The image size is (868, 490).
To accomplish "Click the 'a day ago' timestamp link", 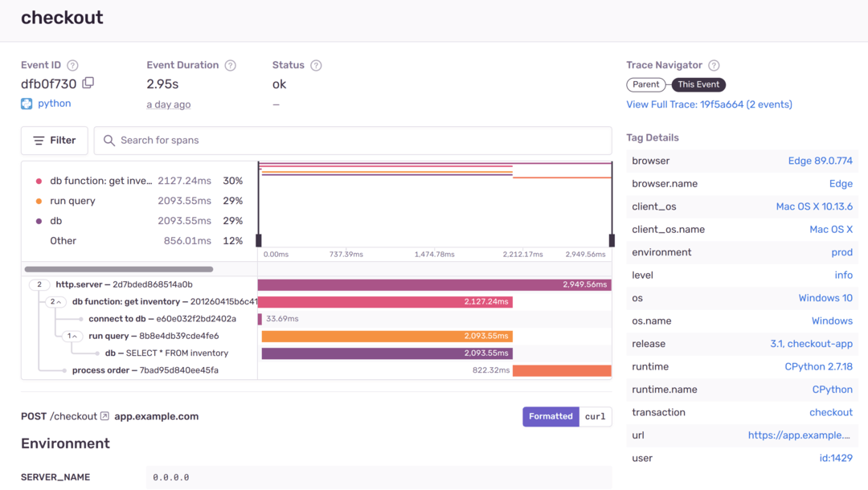I will (x=168, y=104).
